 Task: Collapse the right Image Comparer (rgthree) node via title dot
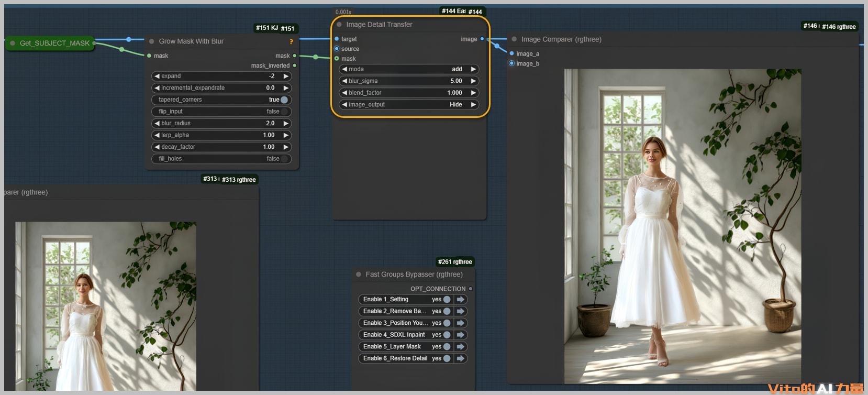(x=514, y=39)
